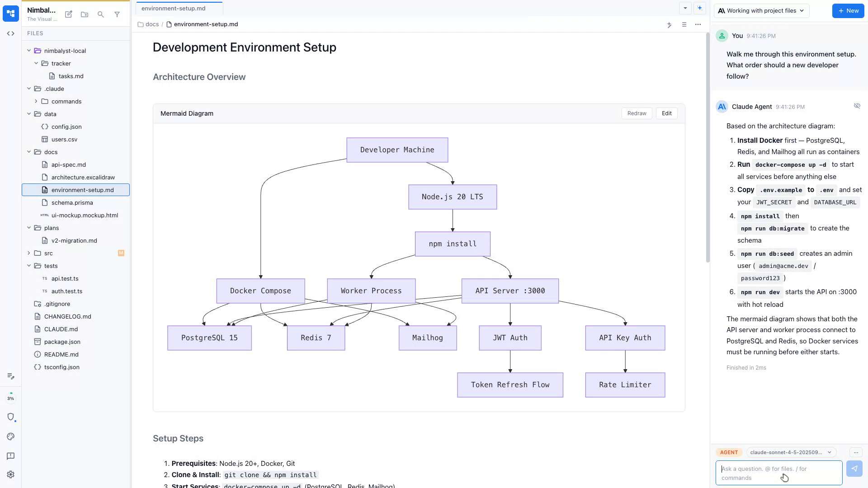Open settings gear in left rail
The image size is (868, 488).
11,474
